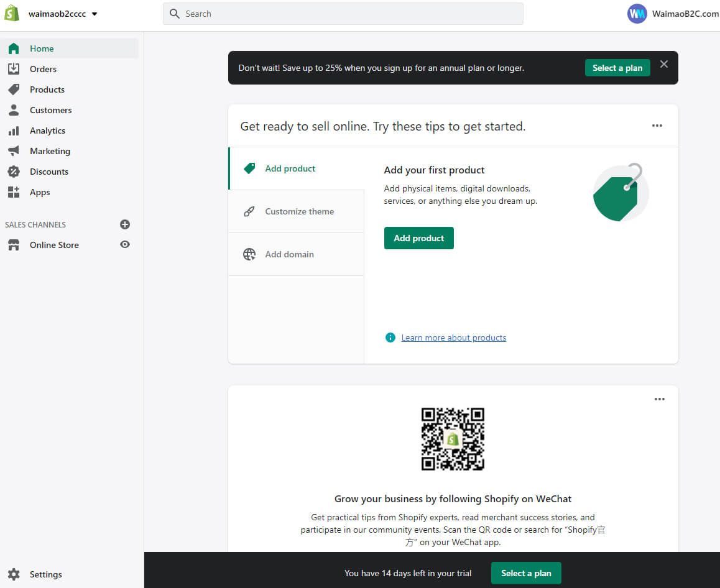Screen dimensions: 720x588
Task: Click the large product tag illustration
Action: coord(621,192)
